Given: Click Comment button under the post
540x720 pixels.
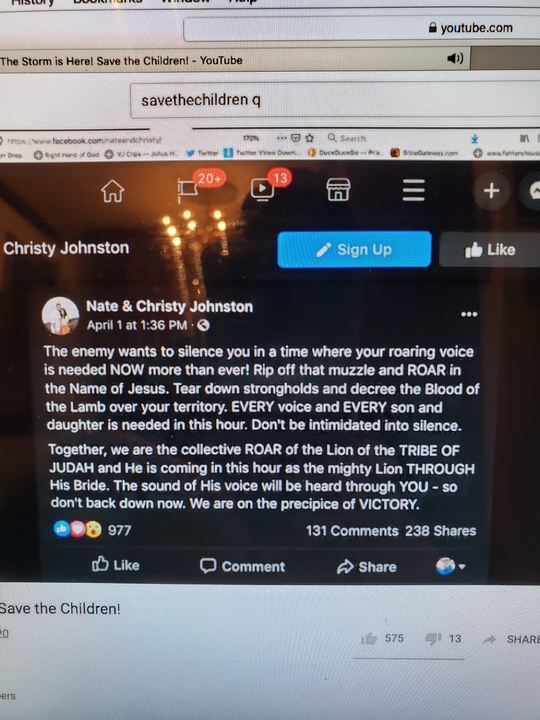Looking at the screenshot, I should click(x=242, y=566).
